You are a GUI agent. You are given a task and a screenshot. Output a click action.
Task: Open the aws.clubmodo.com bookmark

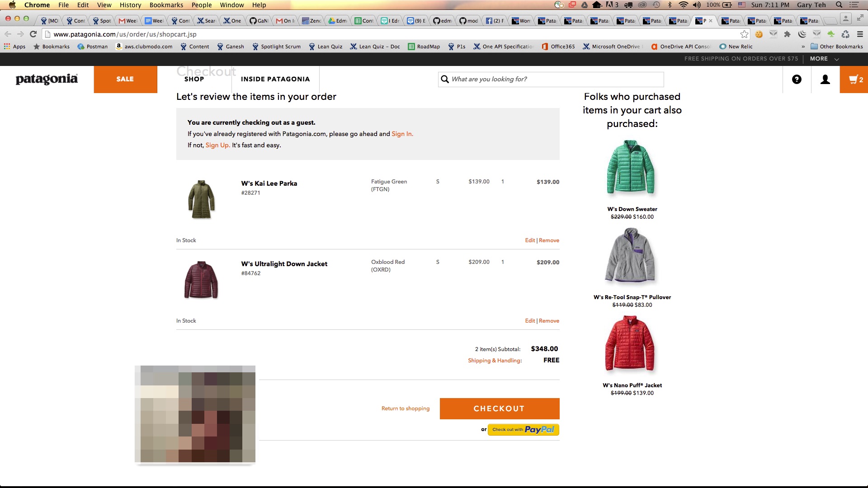[x=144, y=47]
